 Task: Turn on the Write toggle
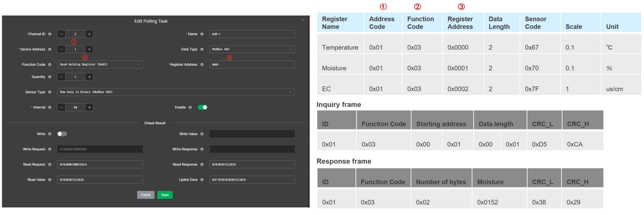click(x=62, y=134)
